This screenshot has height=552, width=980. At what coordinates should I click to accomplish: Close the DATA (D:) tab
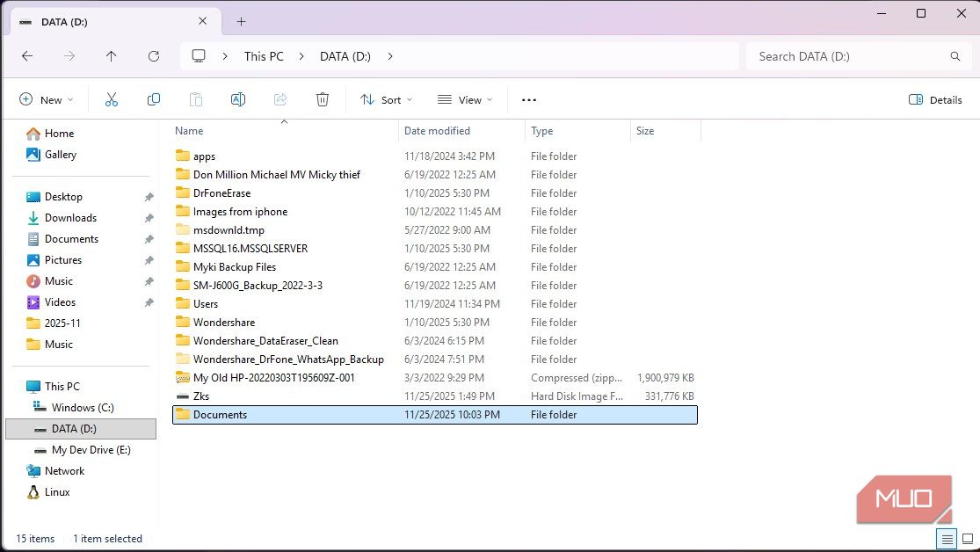point(202,21)
